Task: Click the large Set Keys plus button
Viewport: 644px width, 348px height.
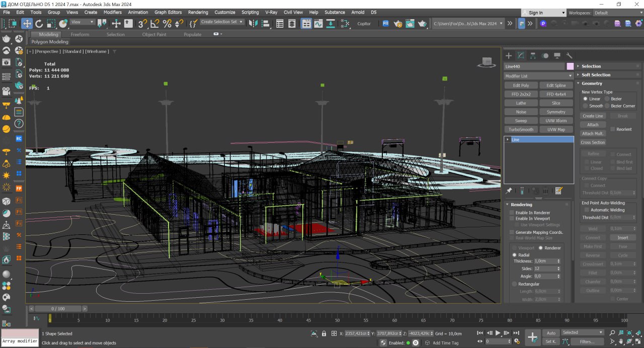Action: point(533,337)
